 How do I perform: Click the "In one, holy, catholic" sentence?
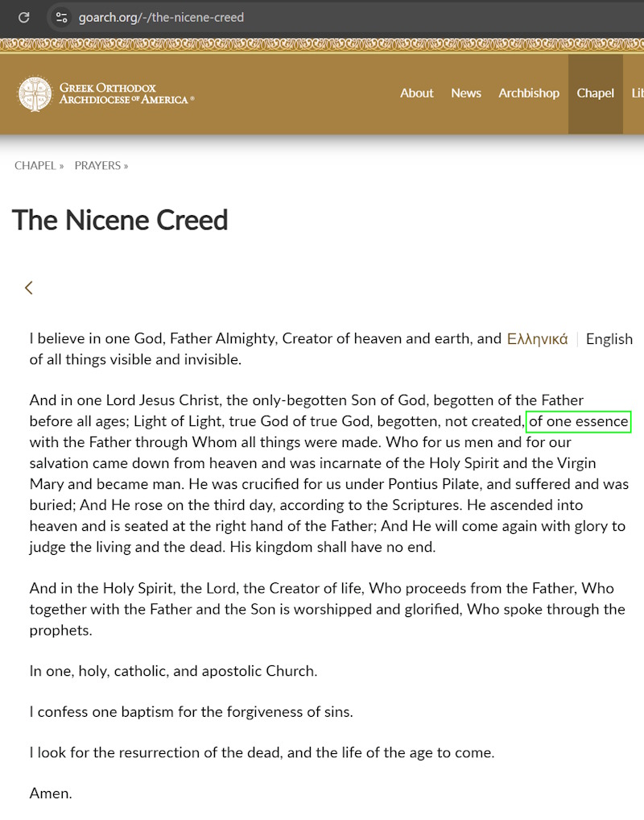(x=173, y=671)
